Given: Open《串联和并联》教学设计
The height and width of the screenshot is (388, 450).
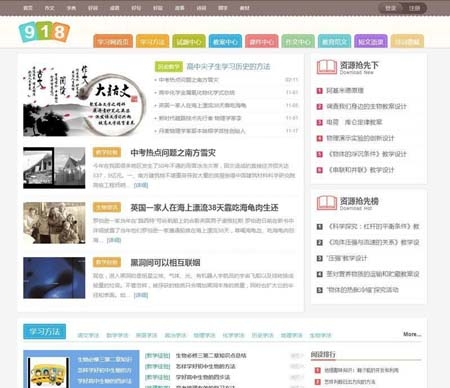Looking at the screenshot, I should pos(360,170).
